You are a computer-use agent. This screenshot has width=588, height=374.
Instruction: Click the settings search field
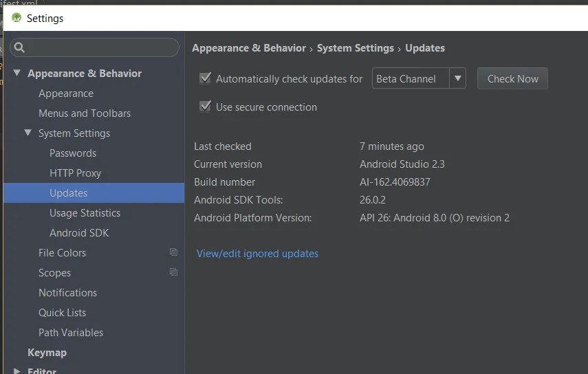coord(102,47)
